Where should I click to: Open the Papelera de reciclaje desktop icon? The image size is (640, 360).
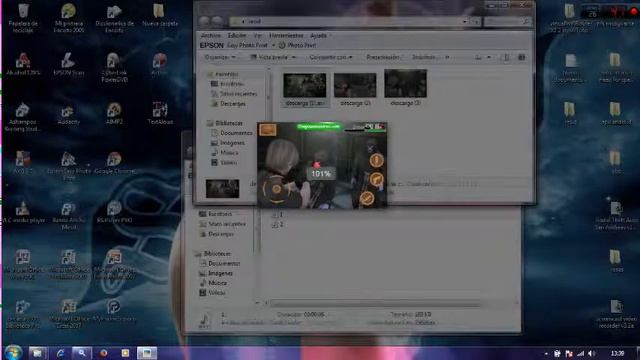pos(23,18)
